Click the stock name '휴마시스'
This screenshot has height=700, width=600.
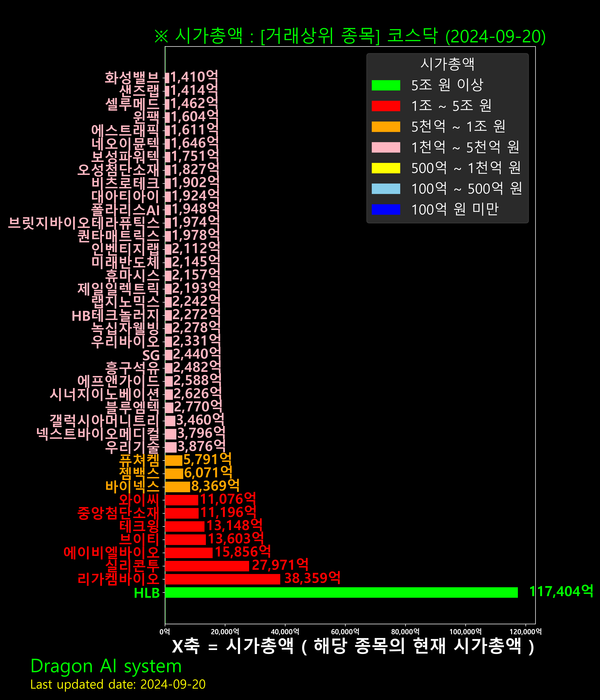132,276
